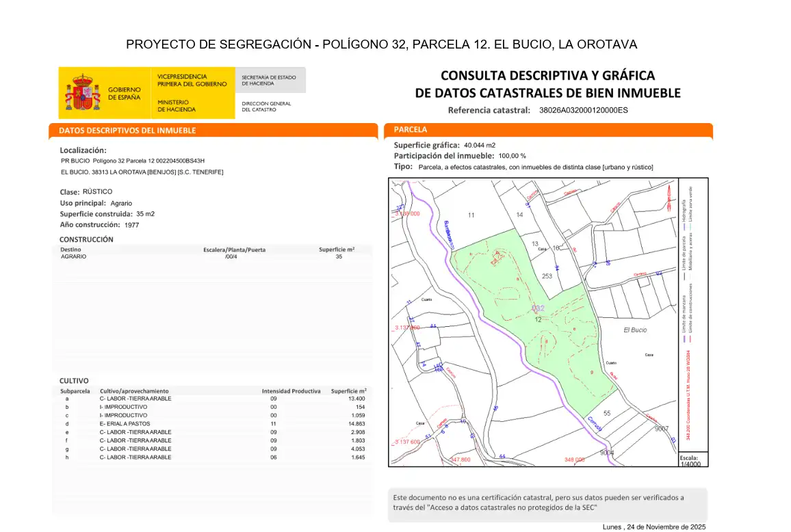
Task: Click the 'Escala: 1/4000' box
Action: coord(693,460)
